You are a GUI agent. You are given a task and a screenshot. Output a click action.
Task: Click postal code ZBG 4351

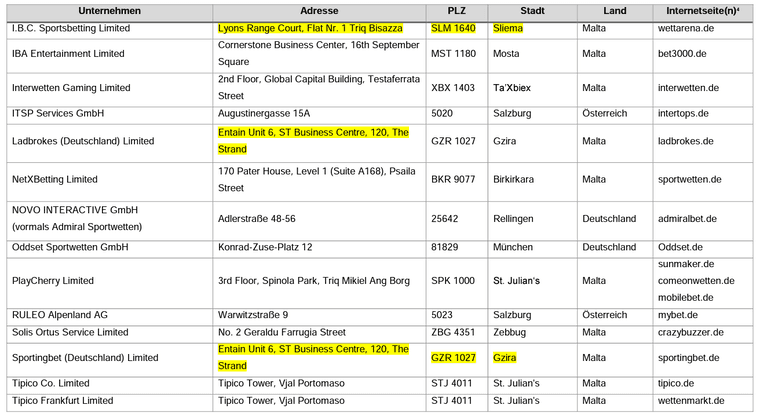(x=453, y=333)
